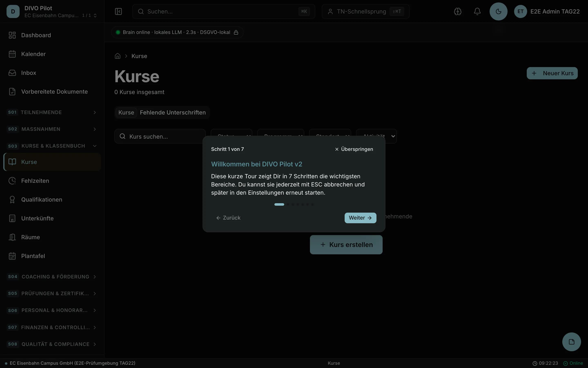Expand the S07 Finanzen & Controlli... section
588x368 pixels.
[x=52, y=327]
